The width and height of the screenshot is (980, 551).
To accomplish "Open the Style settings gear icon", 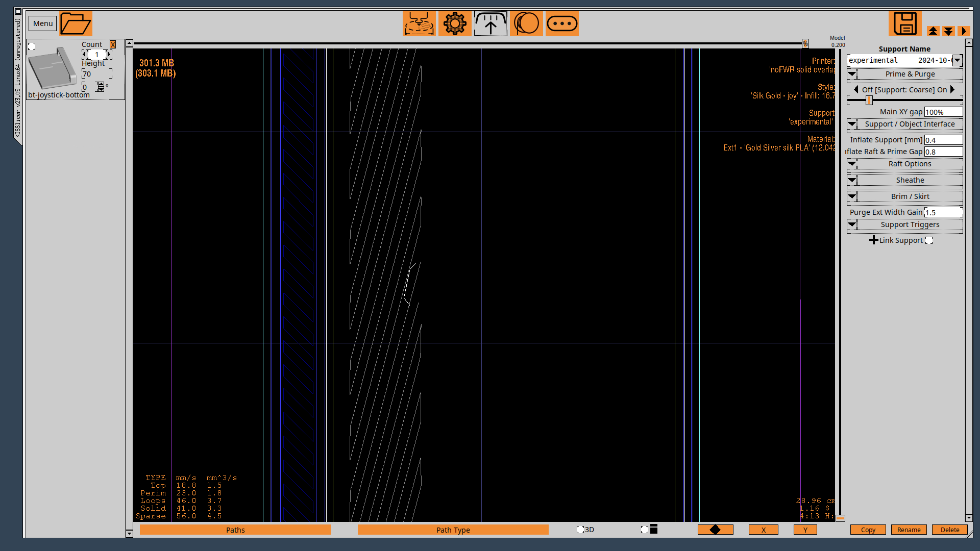I will point(455,23).
